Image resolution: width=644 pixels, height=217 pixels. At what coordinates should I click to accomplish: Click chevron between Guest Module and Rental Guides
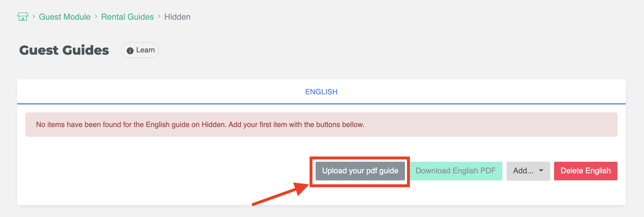(x=96, y=16)
